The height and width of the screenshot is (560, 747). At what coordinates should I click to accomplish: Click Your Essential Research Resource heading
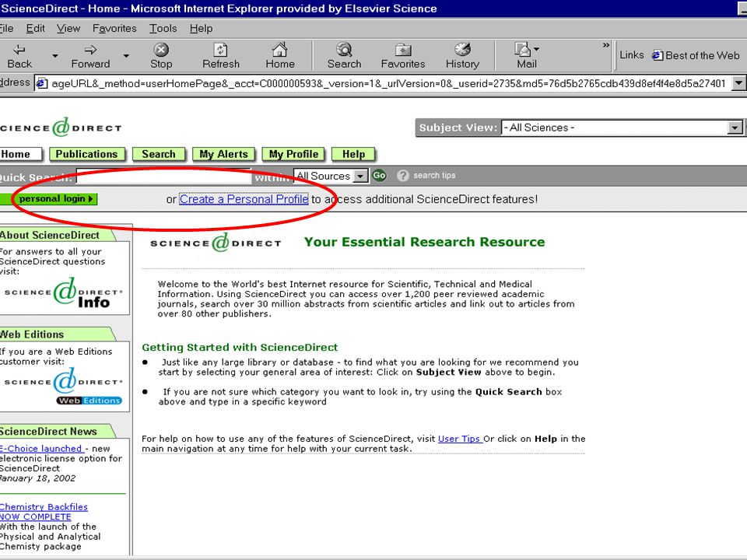[x=425, y=242]
